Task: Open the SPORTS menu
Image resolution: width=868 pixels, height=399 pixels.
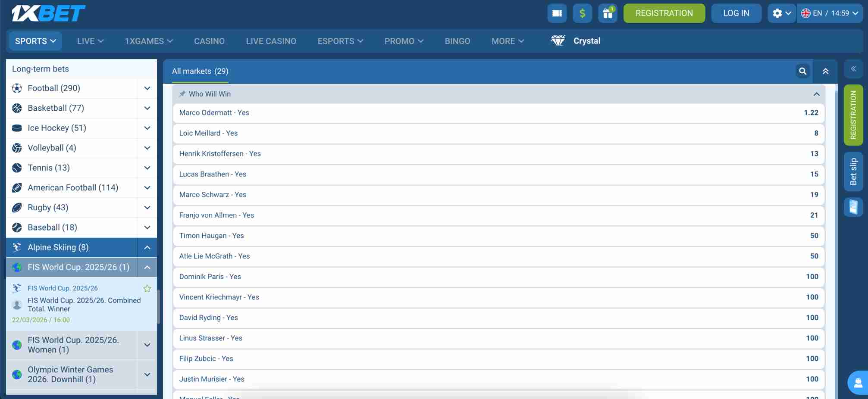Action: [35, 41]
